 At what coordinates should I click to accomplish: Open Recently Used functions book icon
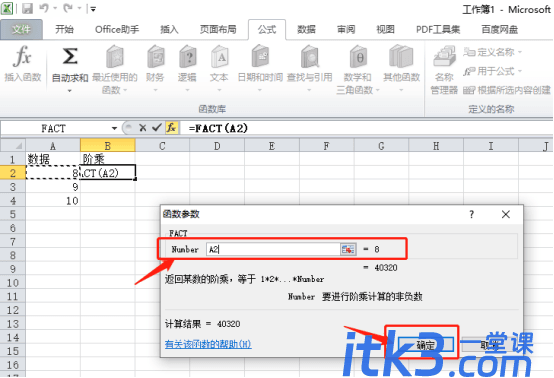115,57
